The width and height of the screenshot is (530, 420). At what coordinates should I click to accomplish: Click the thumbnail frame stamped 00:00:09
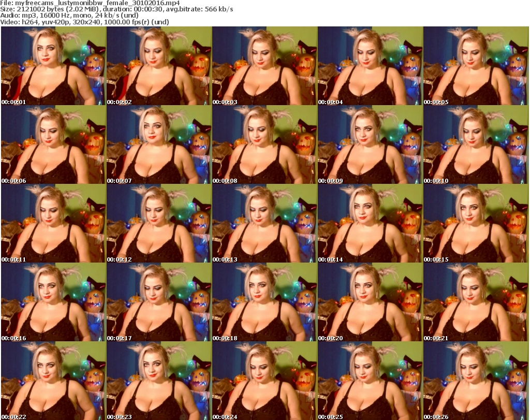[x=370, y=144]
